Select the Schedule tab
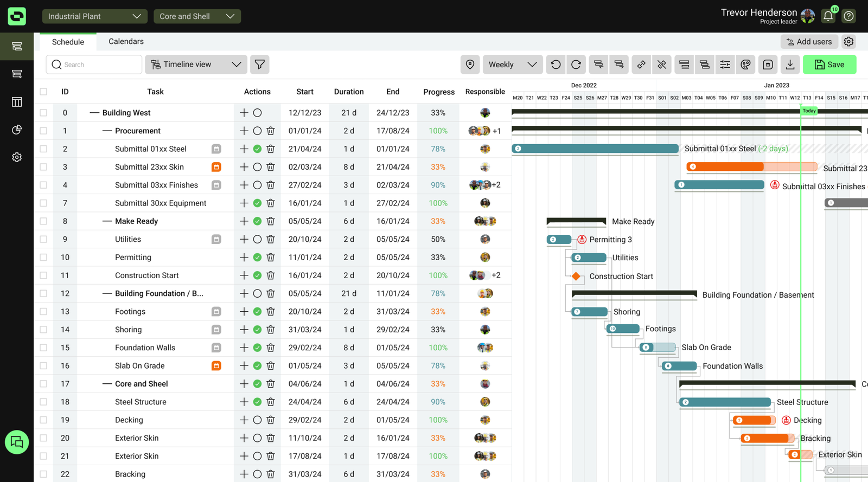Image resolution: width=868 pixels, height=482 pixels. [68, 42]
